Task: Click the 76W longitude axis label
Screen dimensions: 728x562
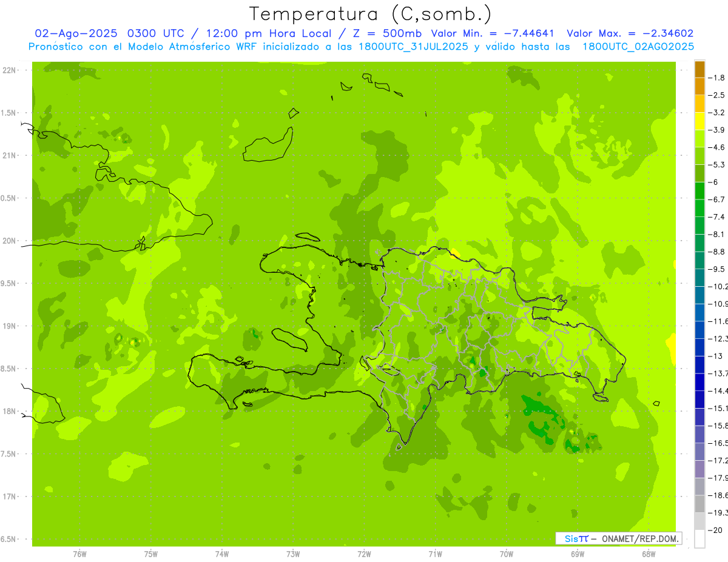Action: point(79,554)
